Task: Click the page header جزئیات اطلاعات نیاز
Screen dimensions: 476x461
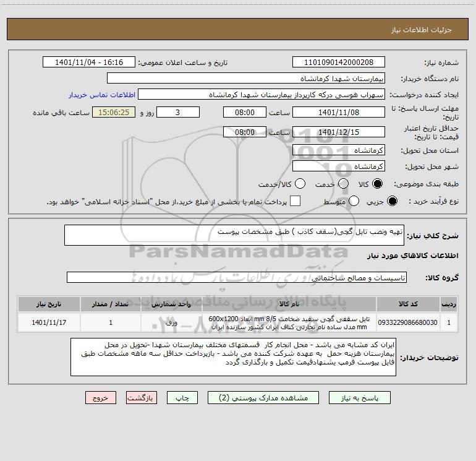Action: tap(422, 30)
